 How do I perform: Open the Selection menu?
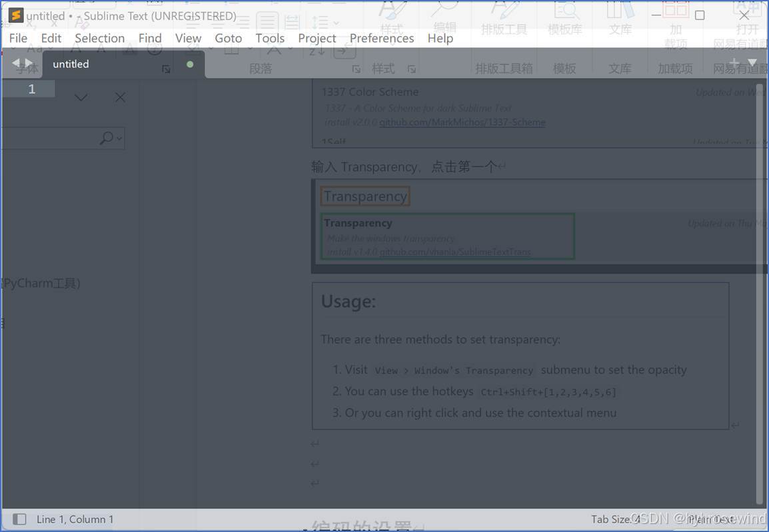pyautogui.click(x=99, y=38)
